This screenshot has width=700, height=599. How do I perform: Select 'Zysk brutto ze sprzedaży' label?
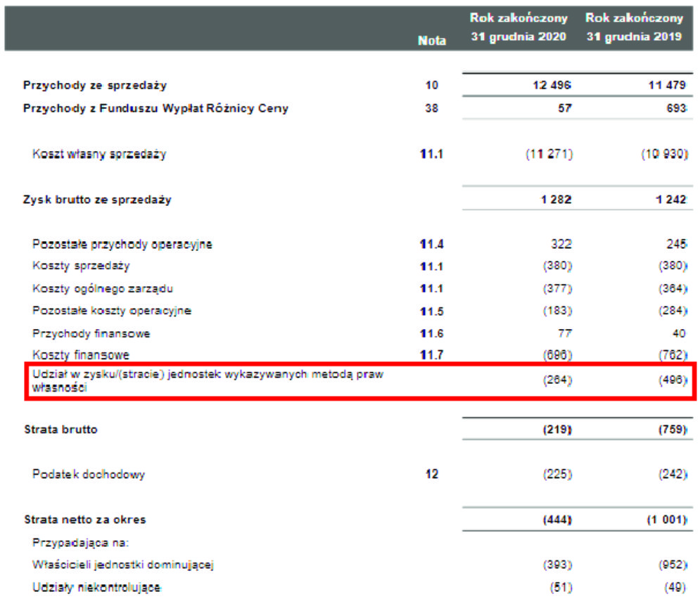pyautogui.click(x=97, y=200)
